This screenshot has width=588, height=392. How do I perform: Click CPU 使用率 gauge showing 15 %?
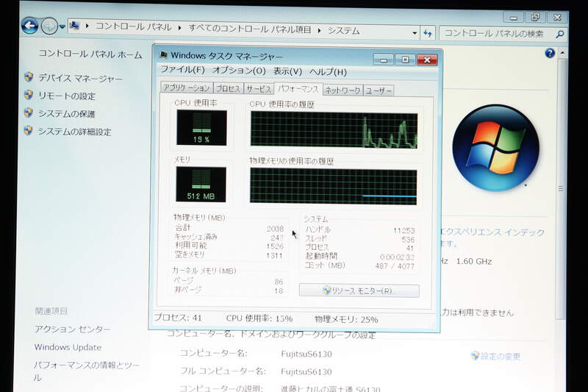[201, 127]
